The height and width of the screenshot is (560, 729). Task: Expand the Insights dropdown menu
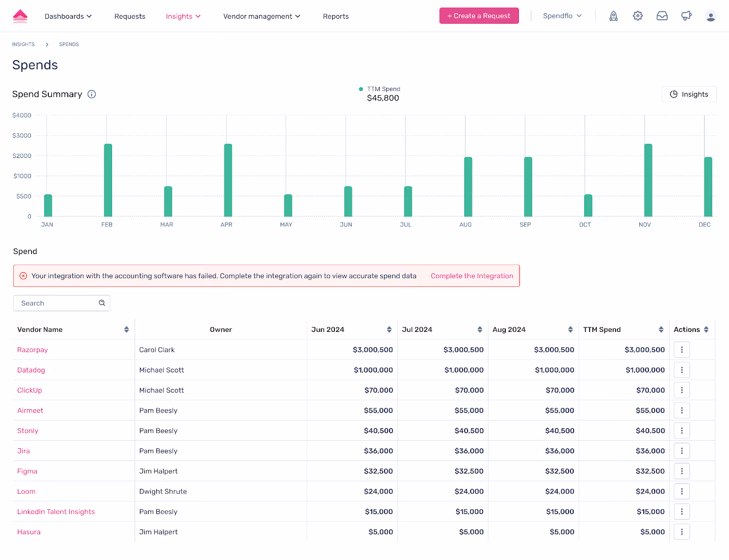183,16
